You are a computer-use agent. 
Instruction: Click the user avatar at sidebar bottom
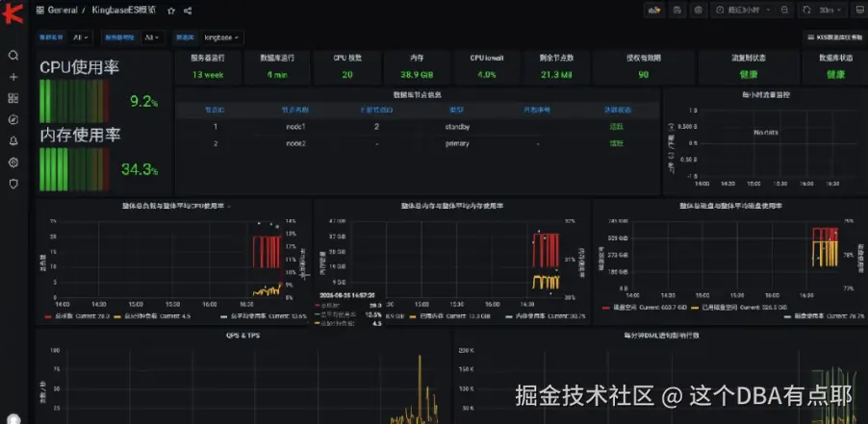click(13, 419)
